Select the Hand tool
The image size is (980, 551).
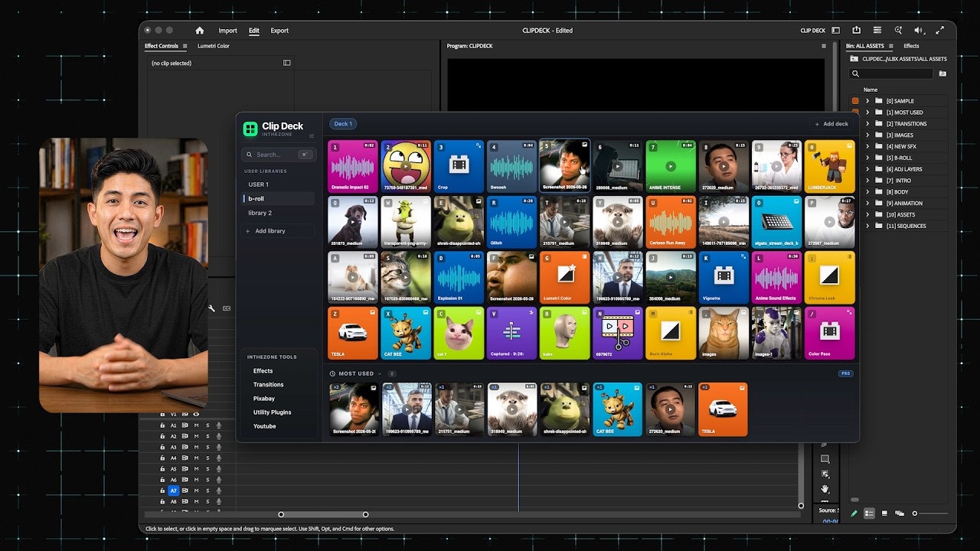(825, 488)
